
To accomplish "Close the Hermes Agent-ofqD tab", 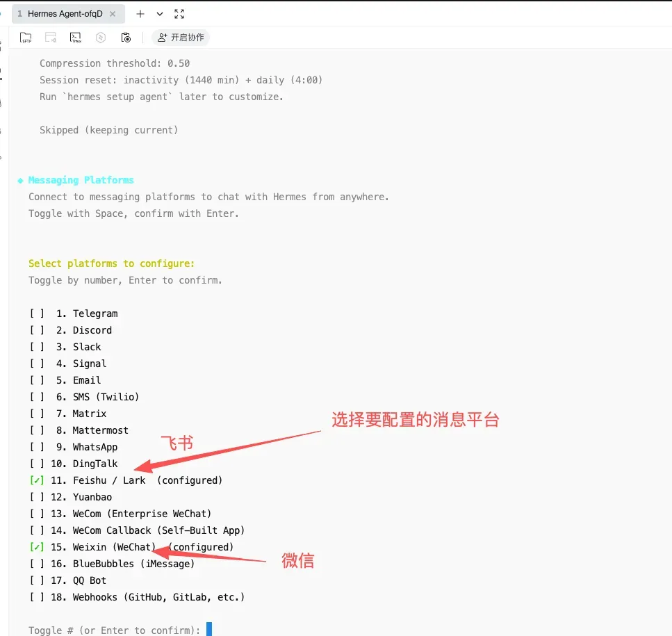I will [x=113, y=14].
